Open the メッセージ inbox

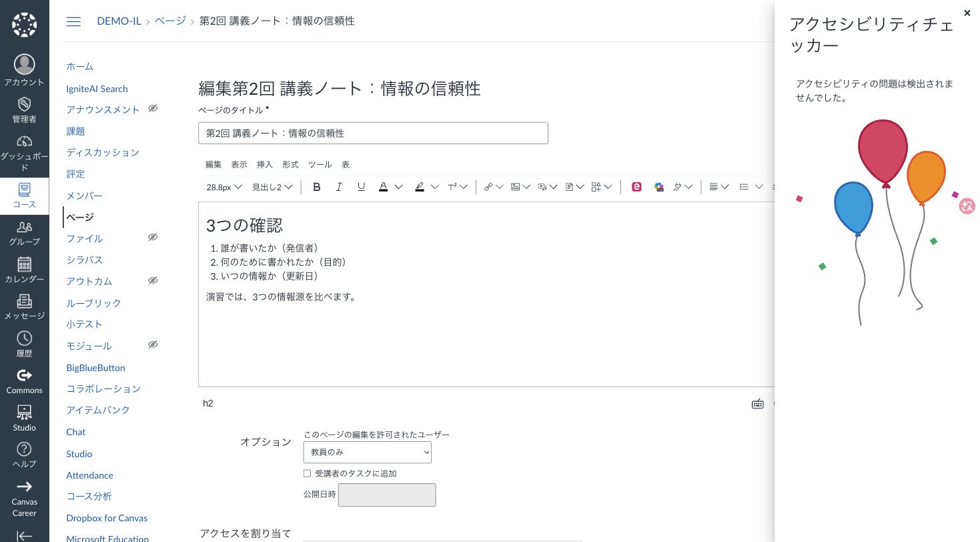(x=24, y=307)
